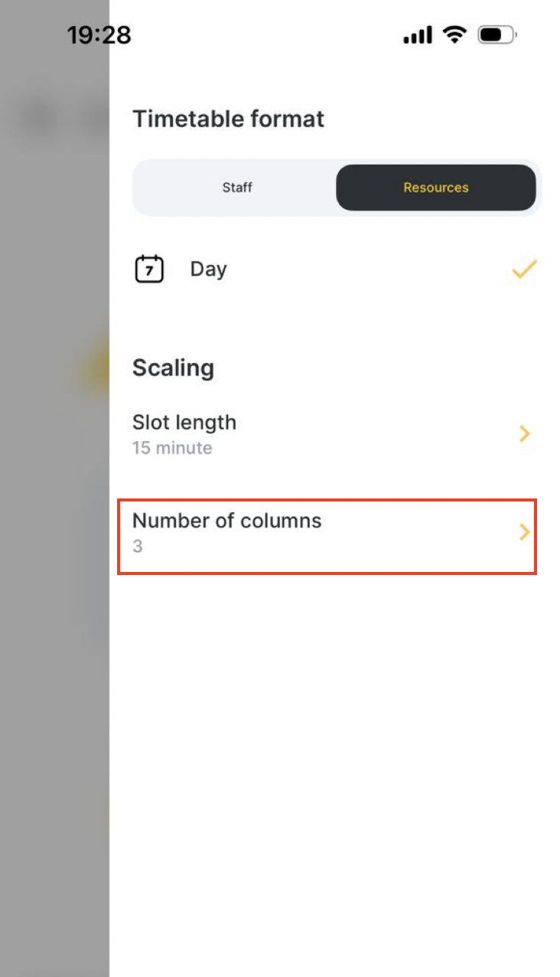The height and width of the screenshot is (977, 560).
Task: Tap the Slot length label text
Action: [184, 423]
